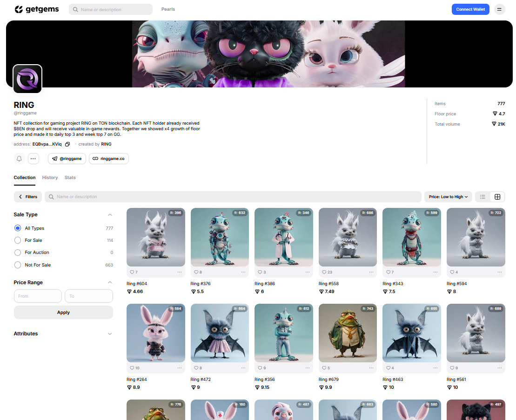Click the getgems logo

point(37,9)
